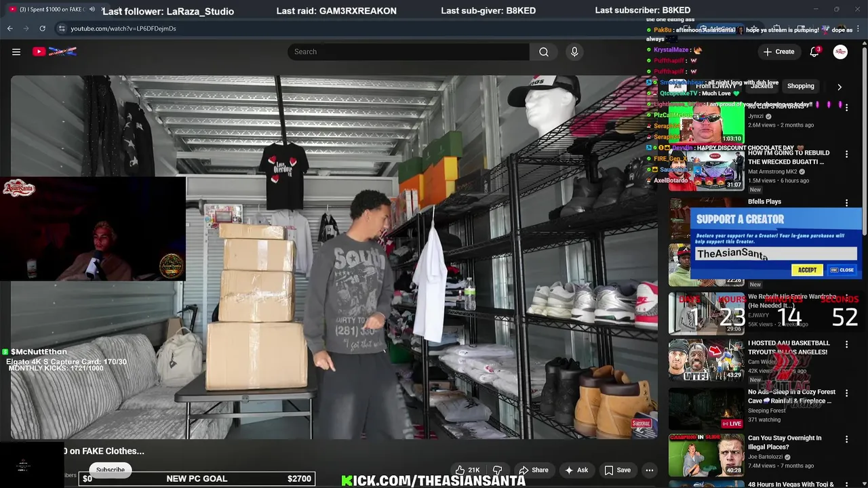Visit Jynxzi channel name
The height and width of the screenshot is (488, 868).
(755, 116)
